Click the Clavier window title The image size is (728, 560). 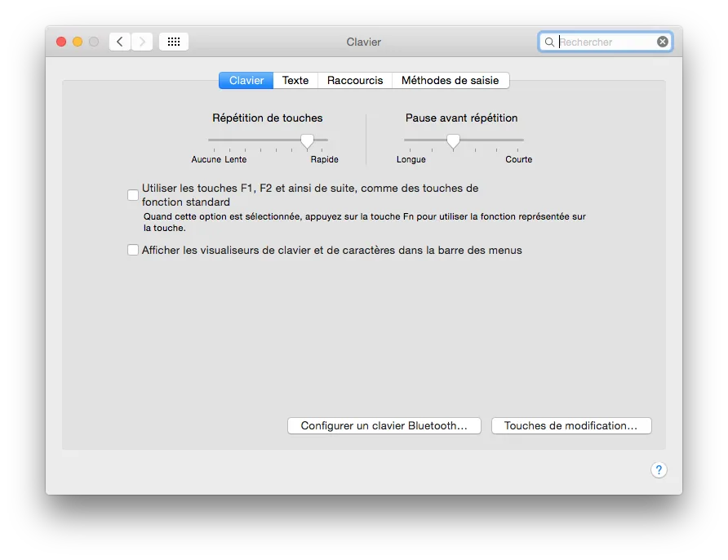click(x=363, y=42)
